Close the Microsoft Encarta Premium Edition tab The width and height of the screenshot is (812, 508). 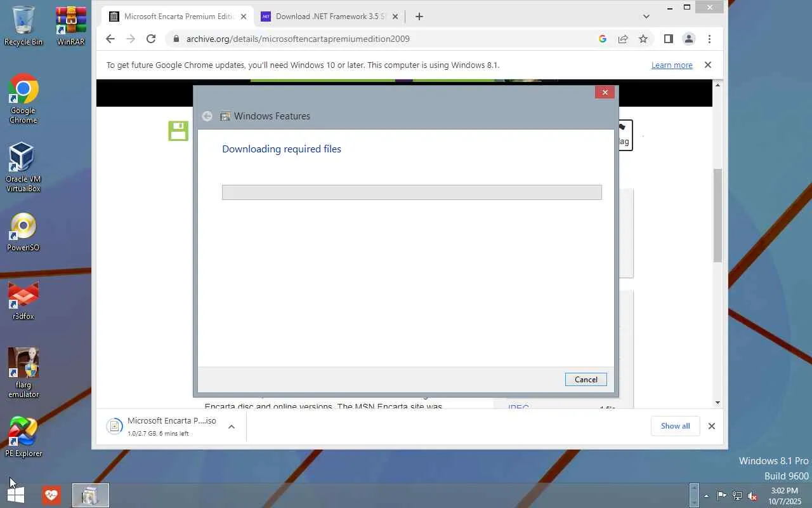(244, 17)
